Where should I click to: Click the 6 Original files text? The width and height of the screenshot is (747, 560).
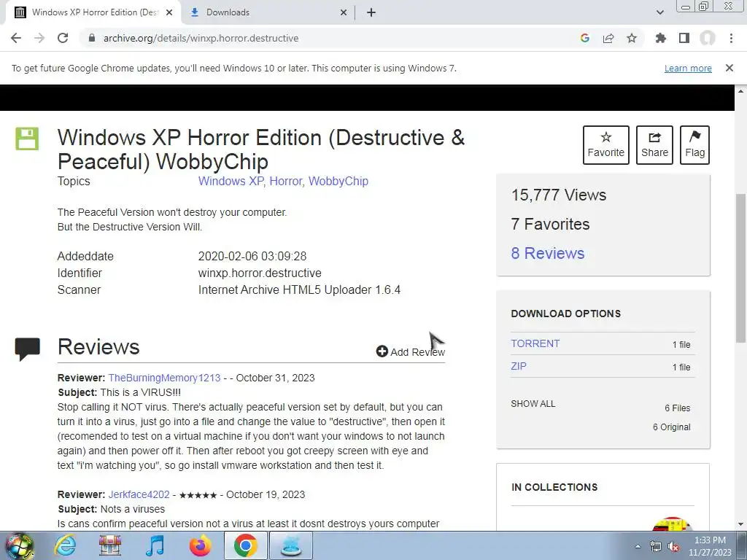pos(671,427)
